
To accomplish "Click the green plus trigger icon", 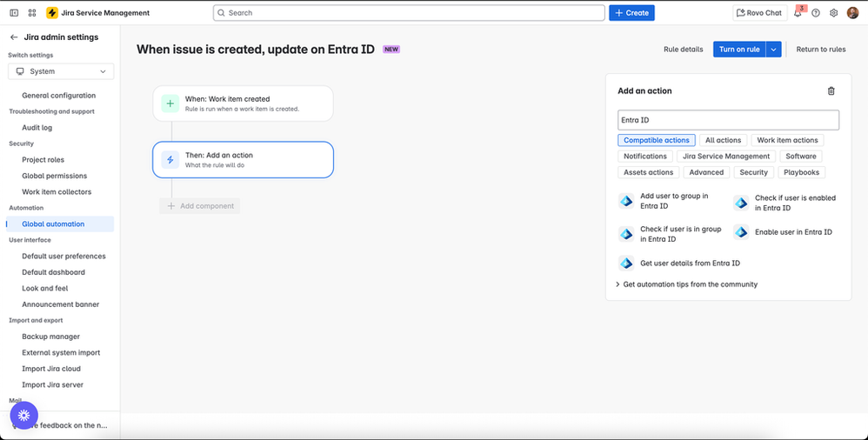I will pos(170,103).
